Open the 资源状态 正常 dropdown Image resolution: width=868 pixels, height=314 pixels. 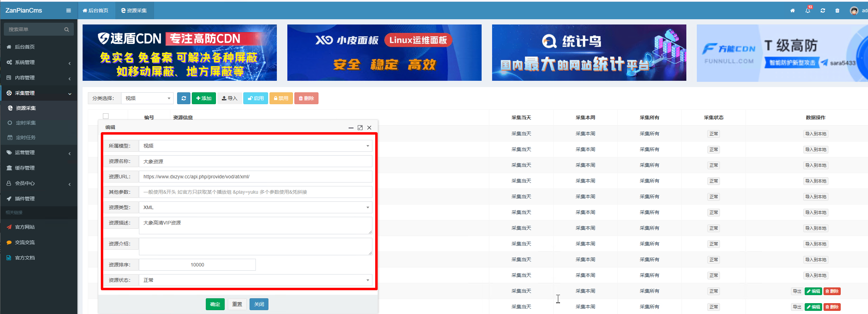[255, 280]
